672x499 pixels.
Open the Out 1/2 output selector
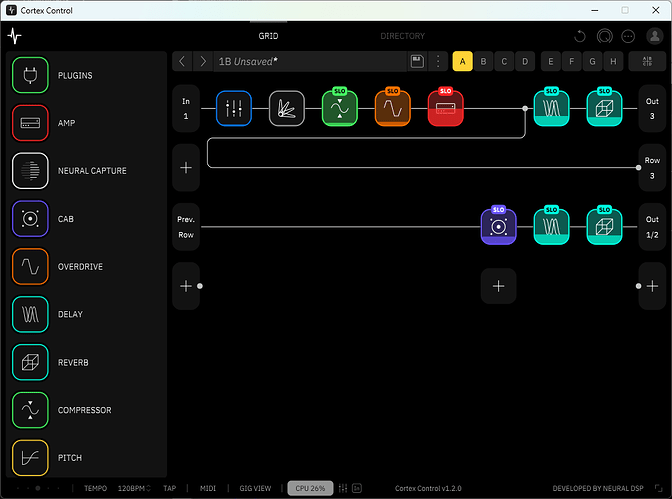pos(652,227)
